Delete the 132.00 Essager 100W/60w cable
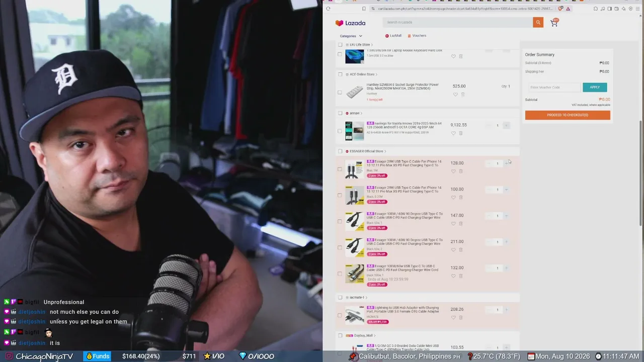Image resolution: width=644 pixels, height=362 pixels. click(x=461, y=276)
